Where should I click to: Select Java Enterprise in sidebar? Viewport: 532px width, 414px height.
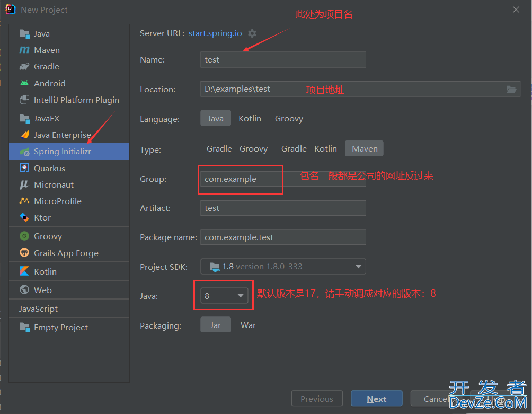click(x=69, y=135)
